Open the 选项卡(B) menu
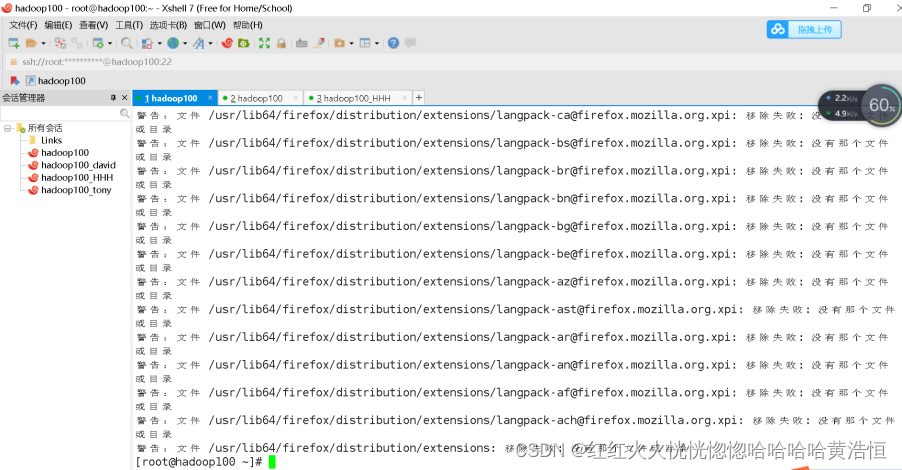Screen dimensions: 902x470 point(169,25)
